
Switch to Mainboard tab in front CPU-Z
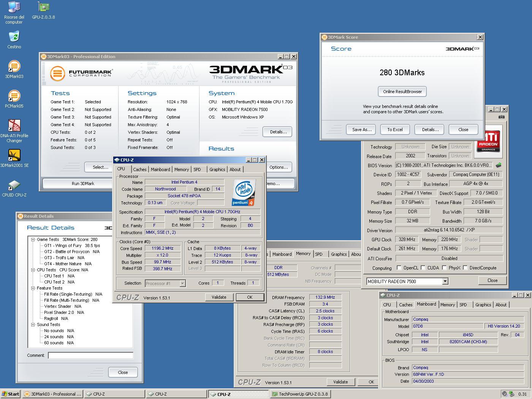tap(160, 169)
